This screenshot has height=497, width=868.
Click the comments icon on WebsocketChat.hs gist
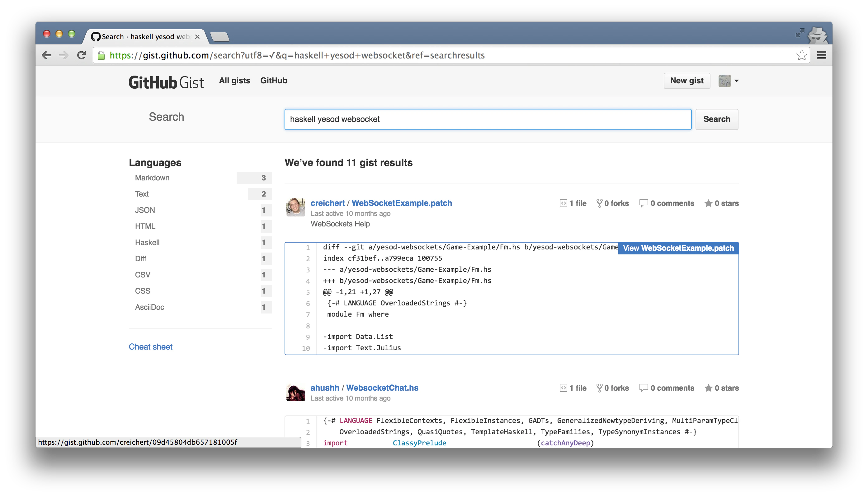pyautogui.click(x=644, y=388)
